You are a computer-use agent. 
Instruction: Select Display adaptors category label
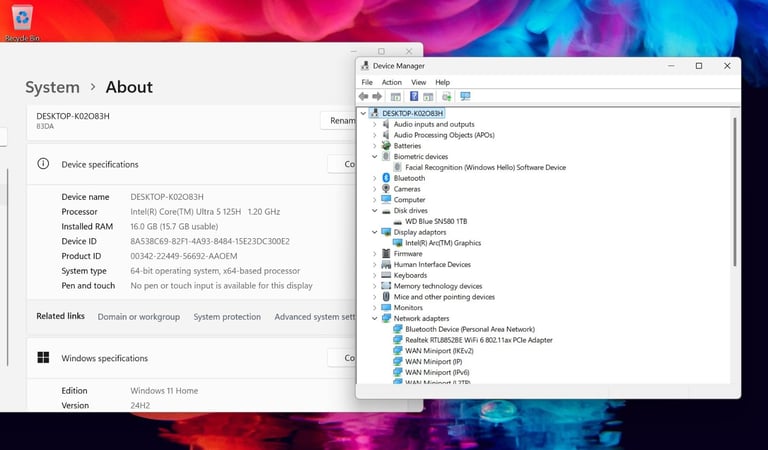point(420,232)
